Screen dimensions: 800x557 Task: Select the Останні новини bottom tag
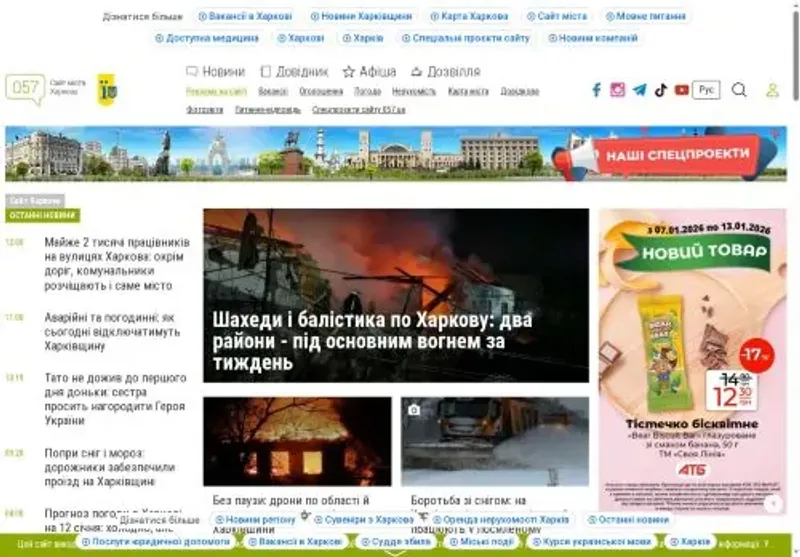point(628,520)
